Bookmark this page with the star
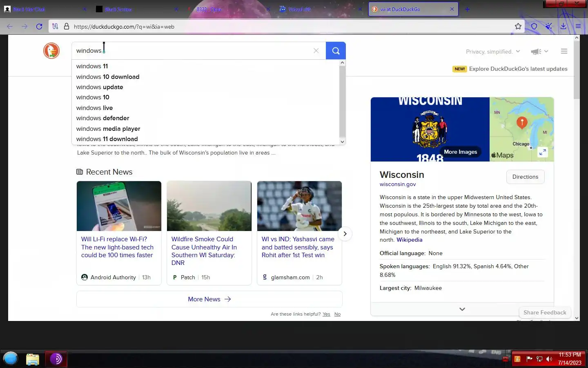This screenshot has width=588, height=368. [x=518, y=27]
